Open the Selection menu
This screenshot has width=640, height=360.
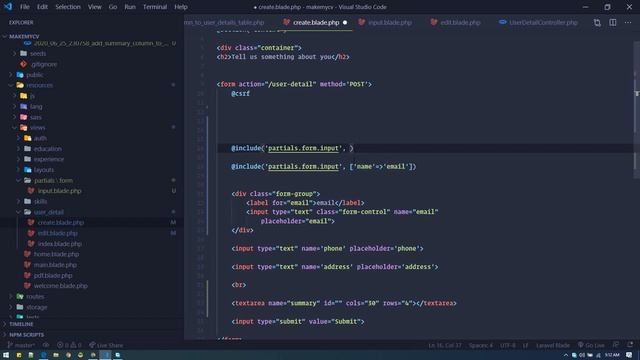(68, 7)
